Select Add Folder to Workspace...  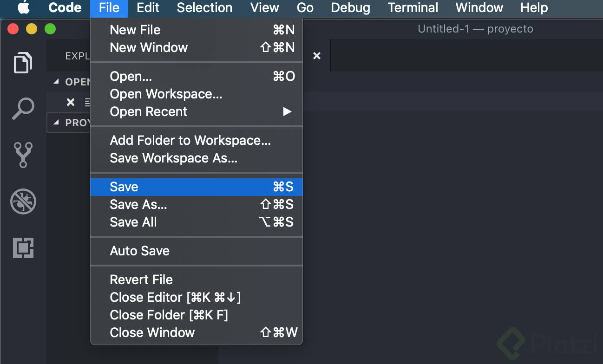197,140
